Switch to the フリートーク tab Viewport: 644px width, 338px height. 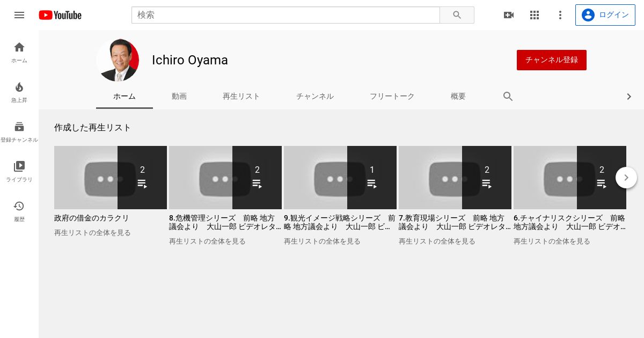(x=392, y=97)
